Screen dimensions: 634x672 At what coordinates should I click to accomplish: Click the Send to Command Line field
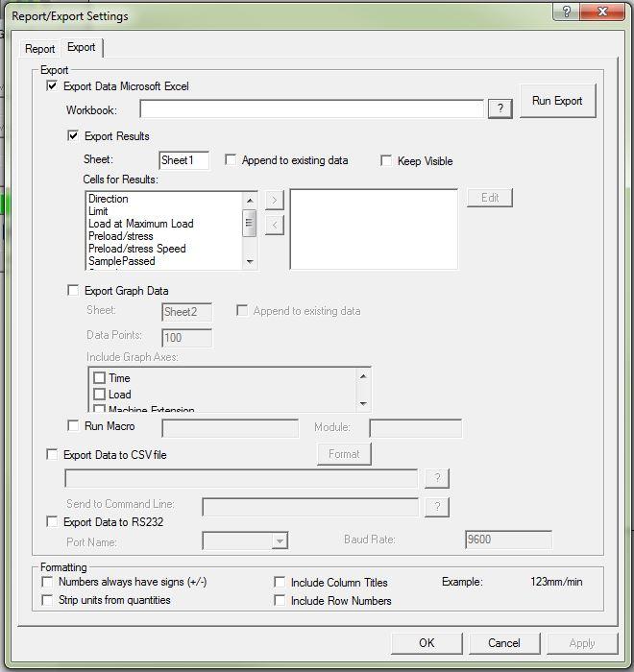310,507
